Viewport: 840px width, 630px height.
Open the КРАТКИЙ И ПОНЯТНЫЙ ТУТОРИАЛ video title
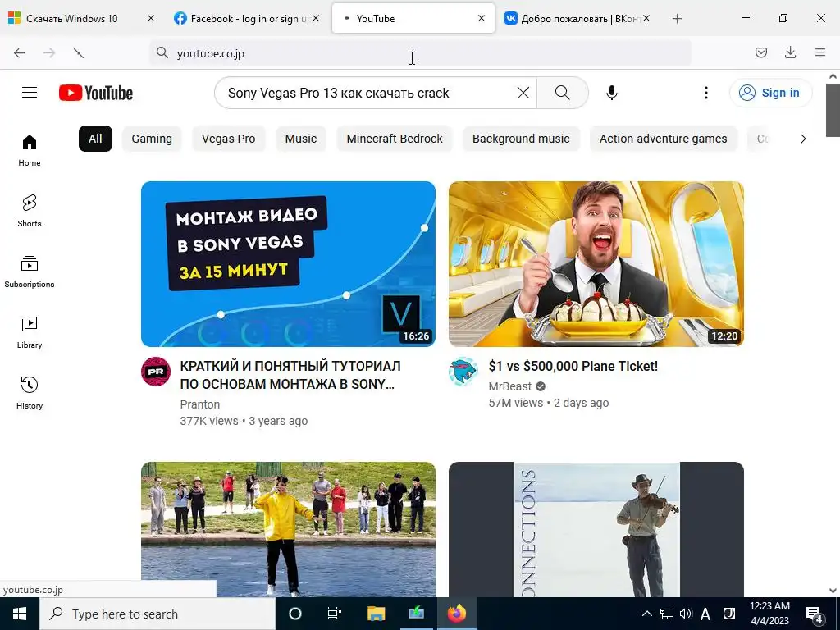coord(290,375)
